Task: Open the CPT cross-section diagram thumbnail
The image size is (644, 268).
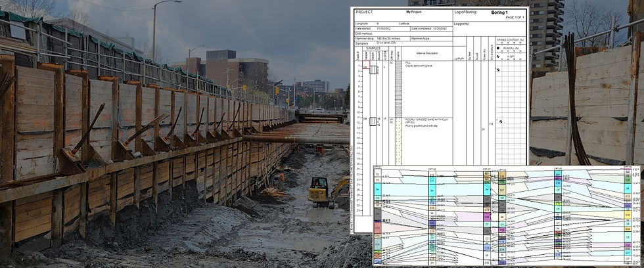Action: (506, 215)
